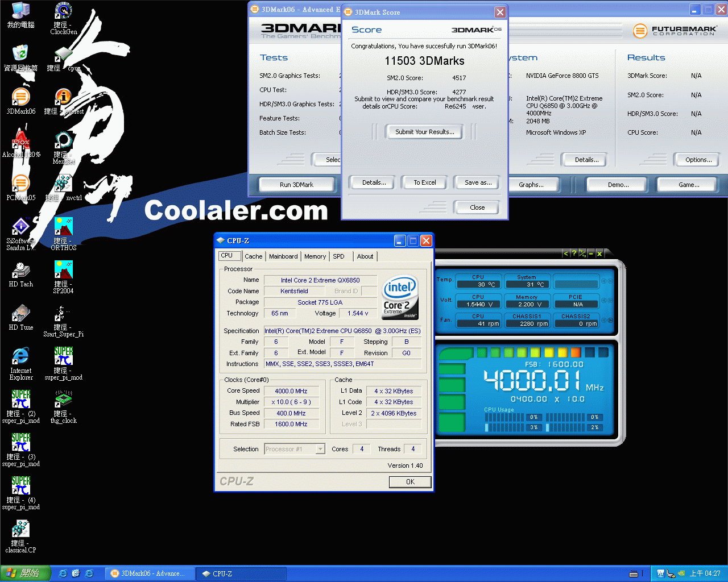Select the cpuz desktop shortcut
Image resolution: width=728 pixels, height=582 pixels.
click(x=64, y=58)
